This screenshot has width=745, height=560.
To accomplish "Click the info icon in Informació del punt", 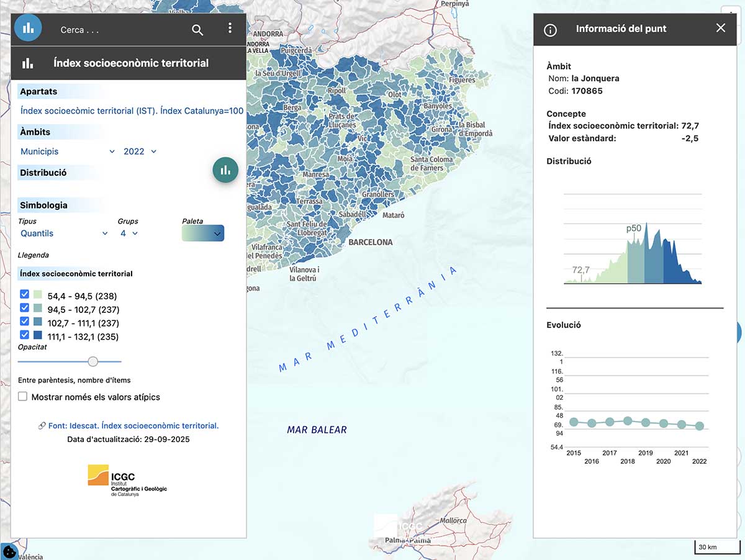I will pos(550,30).
